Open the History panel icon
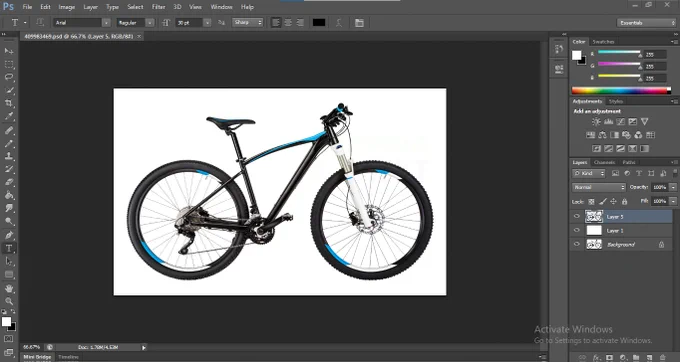Viewport: 680px width, 362px height. point(559,49)
